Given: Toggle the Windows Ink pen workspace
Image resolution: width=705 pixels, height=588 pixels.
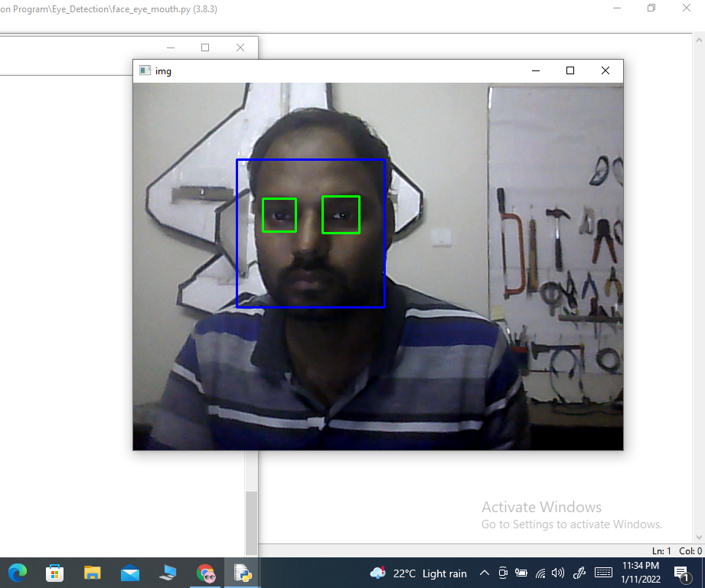Looking at the screenshot, I should point(579,573).
